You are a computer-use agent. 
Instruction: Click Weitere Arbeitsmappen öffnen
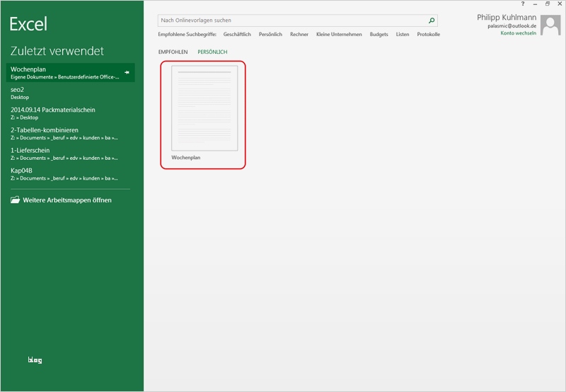[67, 200]
